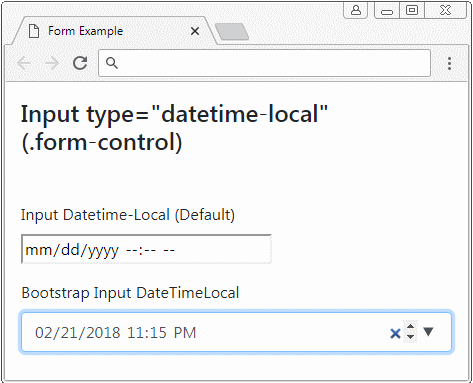Click the browser forward arrow
Image resolution: width=473 pixels, height=383 pixels.
[52, 63]
